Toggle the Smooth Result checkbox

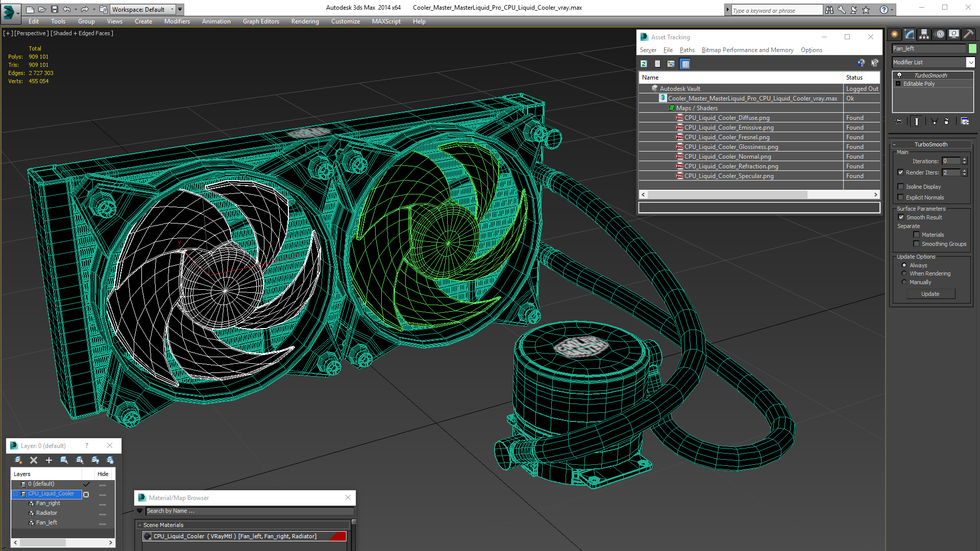[901, 217]
